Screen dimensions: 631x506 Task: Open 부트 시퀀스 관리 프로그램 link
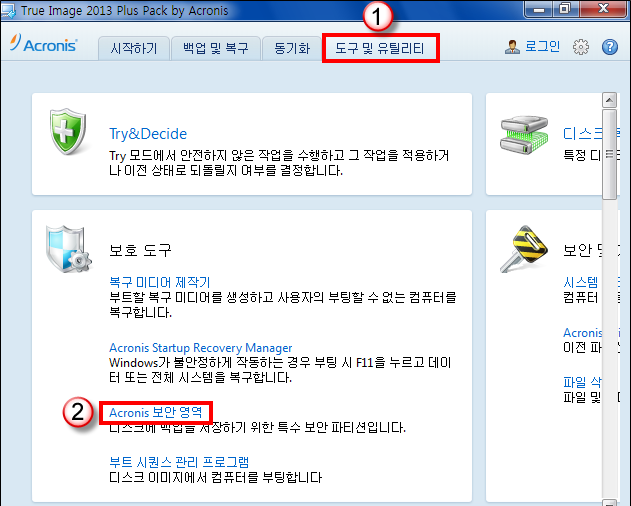(x=179, y=462)
